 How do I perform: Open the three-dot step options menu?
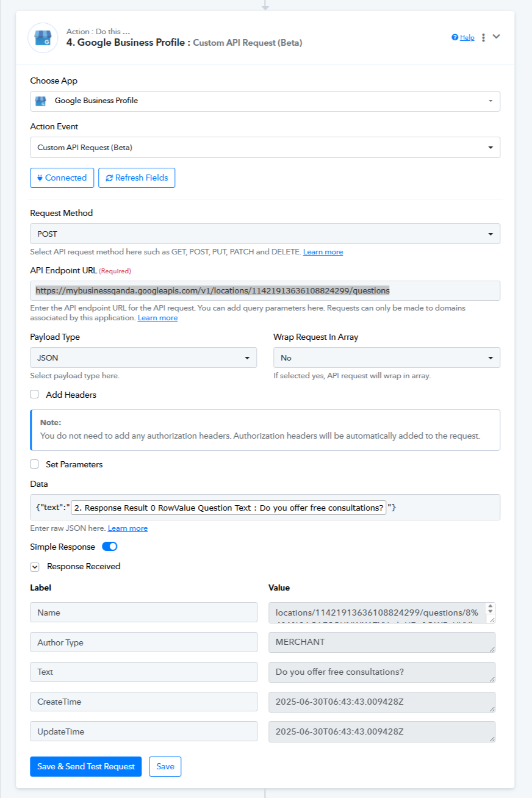point(483,38)
